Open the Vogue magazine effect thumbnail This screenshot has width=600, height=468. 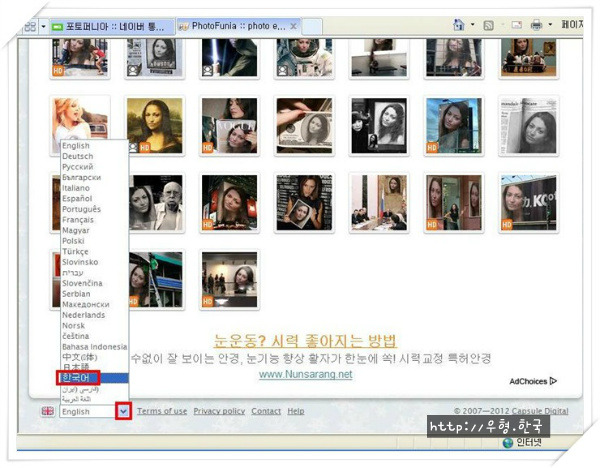click(x=230, y=126)
